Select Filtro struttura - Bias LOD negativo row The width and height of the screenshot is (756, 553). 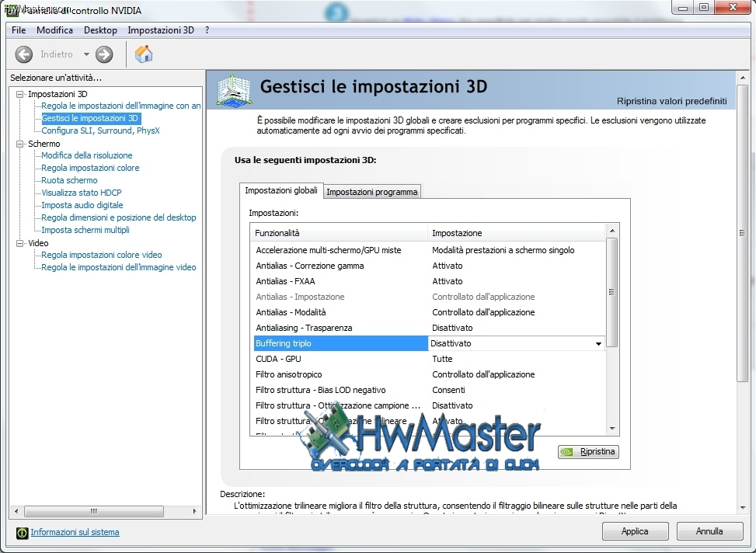(x=429, y=390)
